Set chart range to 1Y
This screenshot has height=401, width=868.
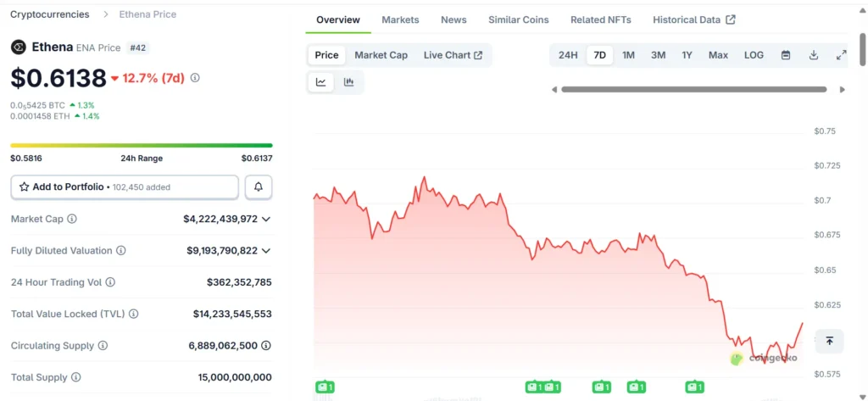click(x=687, y=55)
